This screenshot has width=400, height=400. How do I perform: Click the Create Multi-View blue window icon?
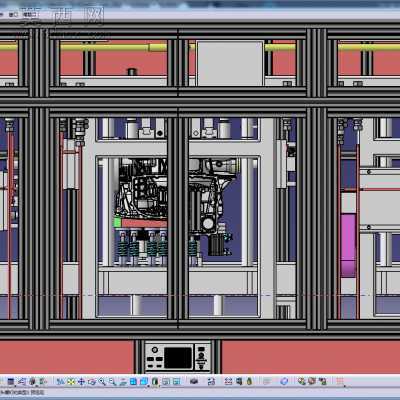tap(133, 381)
